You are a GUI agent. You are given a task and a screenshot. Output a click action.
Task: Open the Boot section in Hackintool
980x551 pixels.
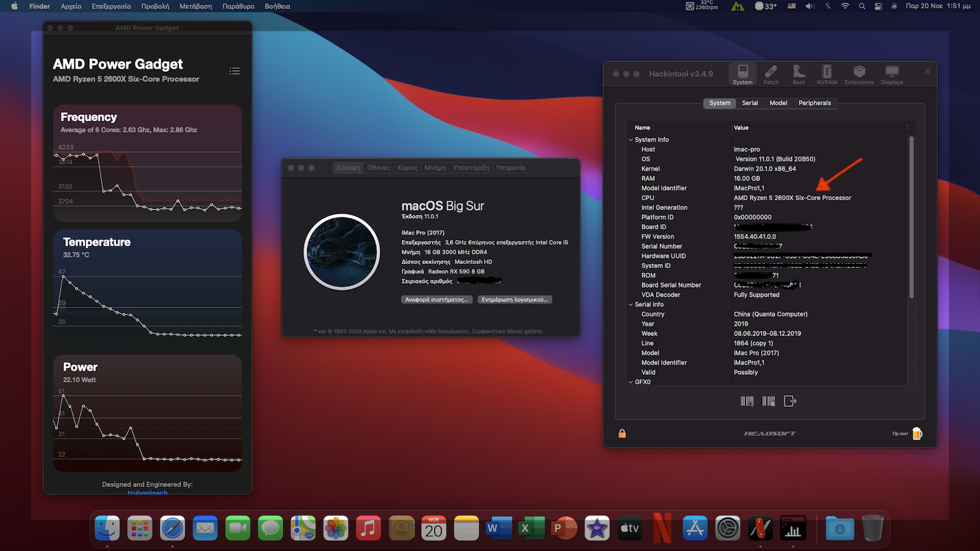[x=799, y=75]
